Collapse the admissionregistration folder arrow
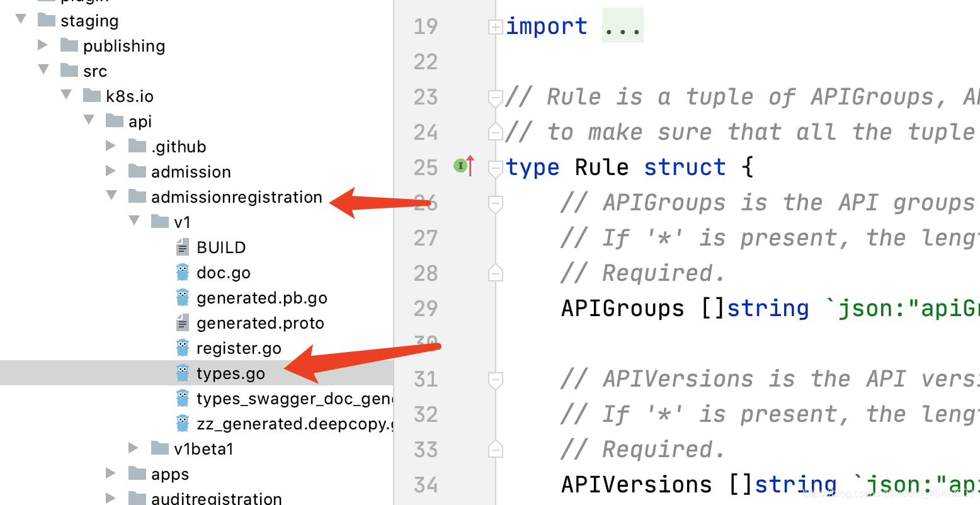980x505 pixels. (x=111, y=195)
